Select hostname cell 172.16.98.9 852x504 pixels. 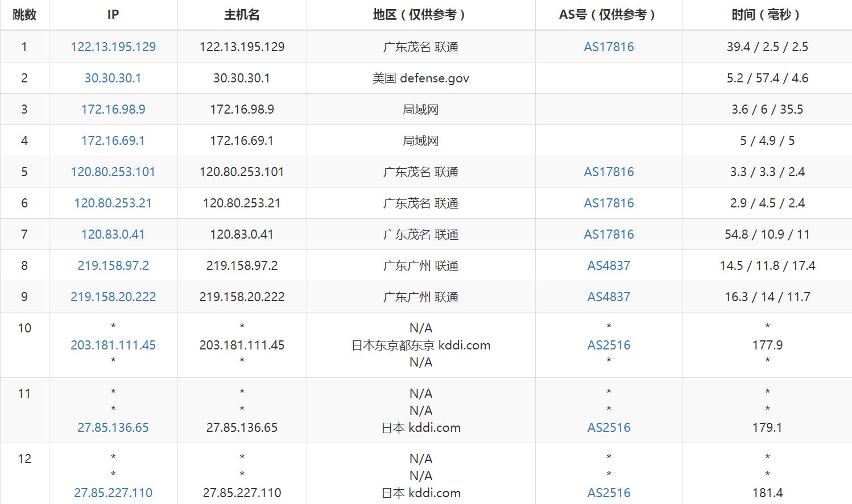point(242,109)
